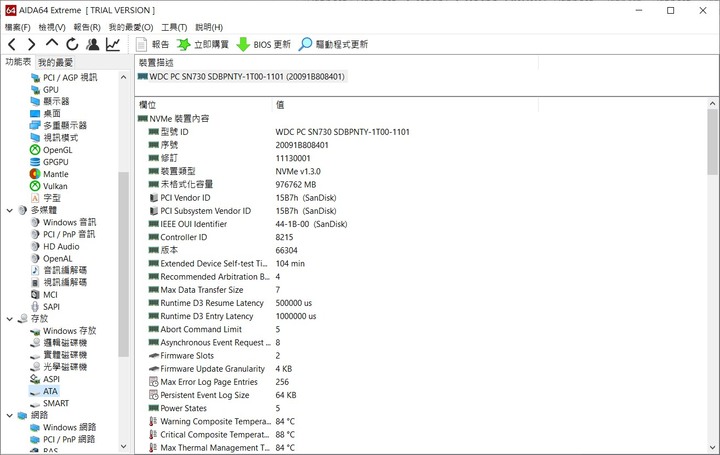Collapse the 存放 tree node
The width and height of the screenshot is (720, 455).
10,319
